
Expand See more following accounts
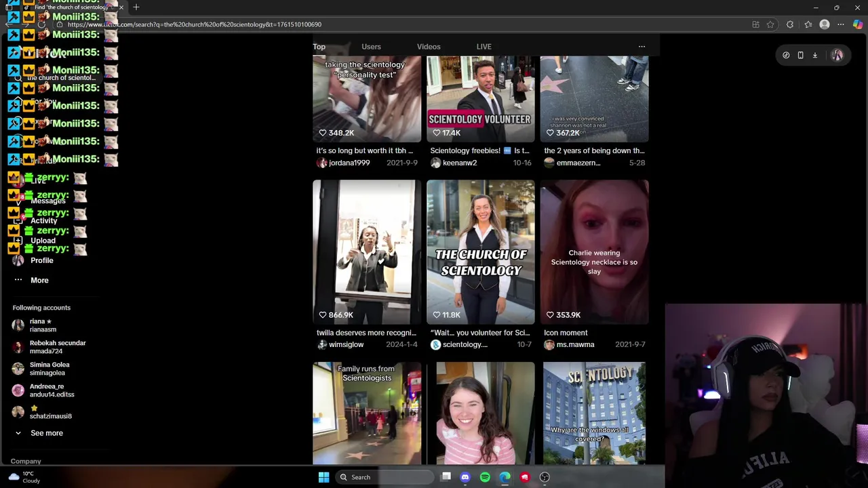(39, 433)
